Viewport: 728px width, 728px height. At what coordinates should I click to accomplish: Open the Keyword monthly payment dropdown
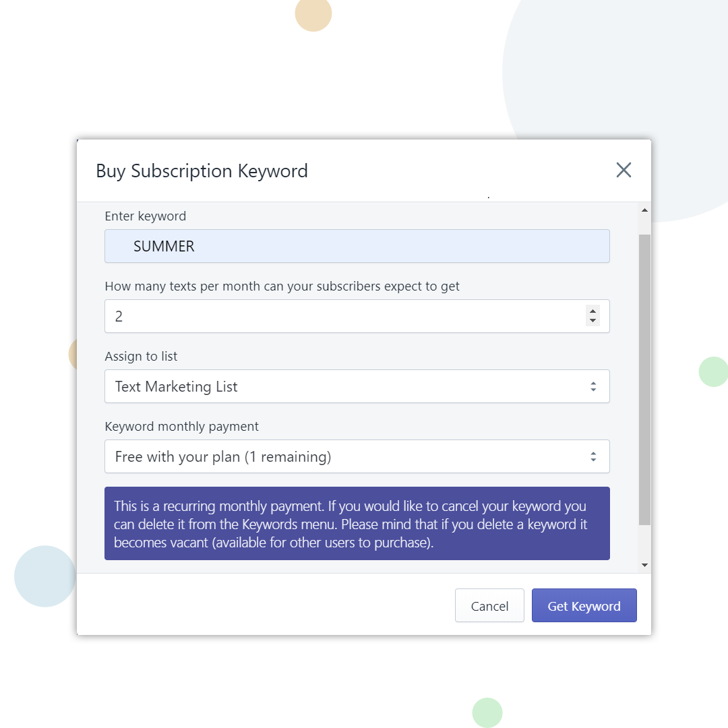point(357,456)
